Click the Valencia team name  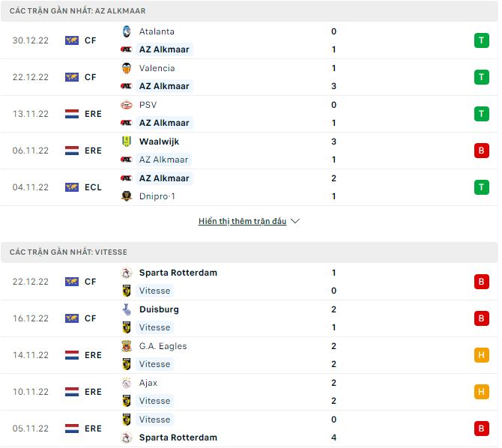157,68
